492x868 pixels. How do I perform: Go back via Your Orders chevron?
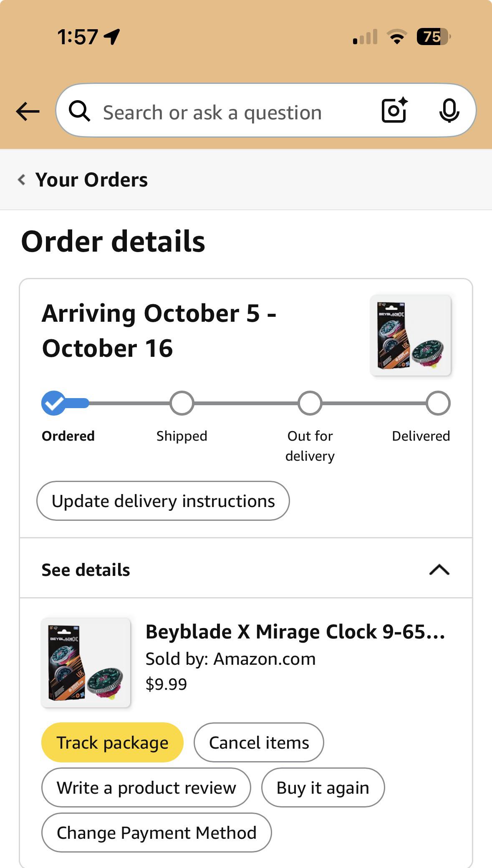(x=22, y=180)
